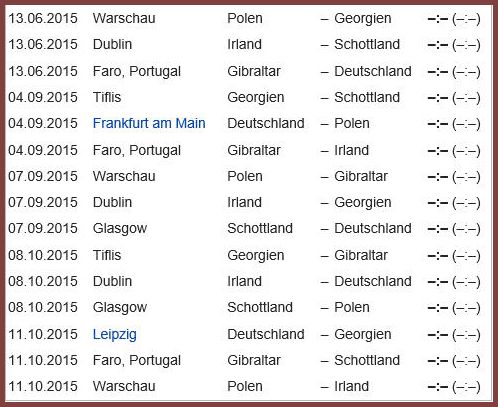Open the Leipzig link
The width and height of the screenshot is (498, 407).
[115, 335]
